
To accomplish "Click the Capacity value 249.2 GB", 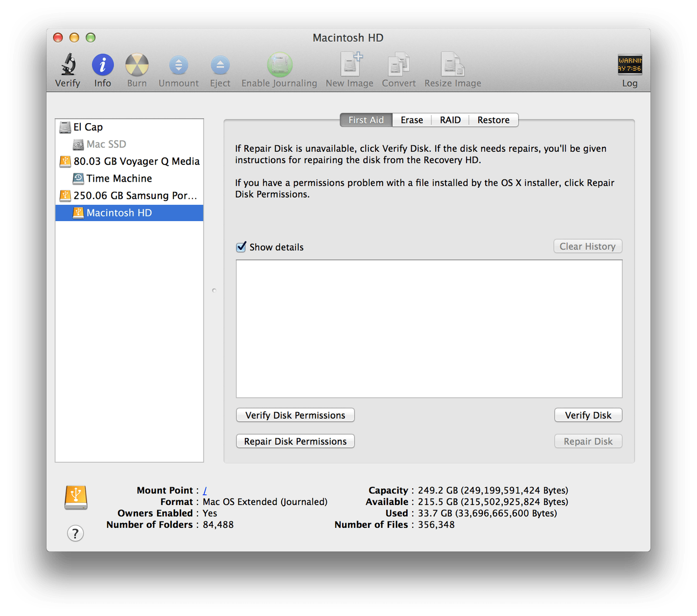I will (x=493, y=491).
